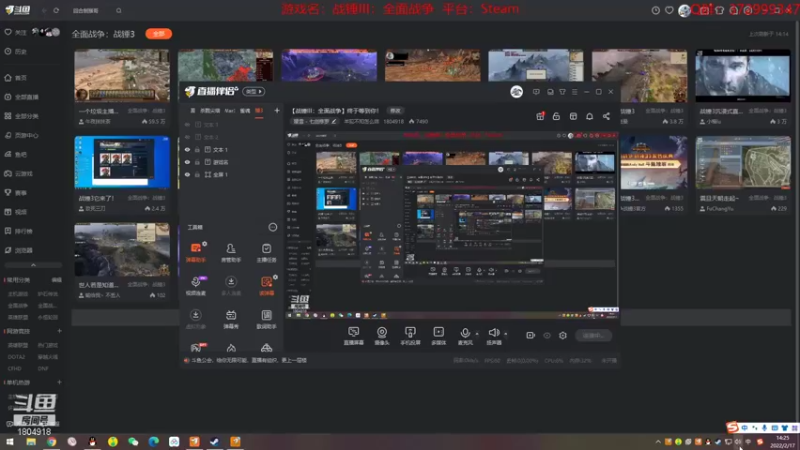Open the 读弹幕 tool in toolbox
Image resolution: width=800 pixels, height=450 pixels.
click(266, 286)
